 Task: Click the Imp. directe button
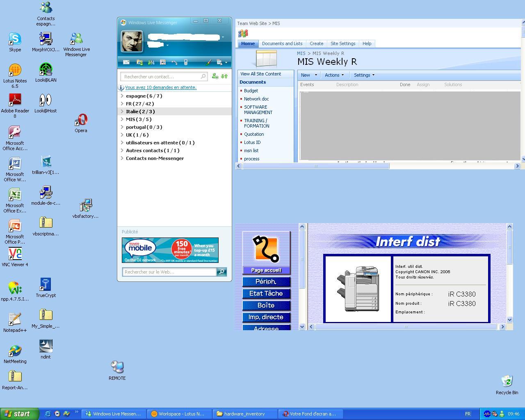click(266, 317)
